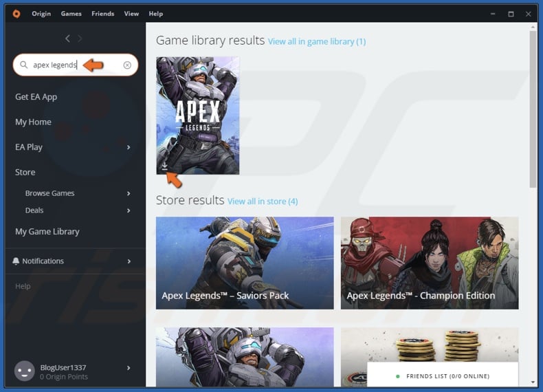543x392 pixels.
Task: Open the Games menu
Action: 71,14
